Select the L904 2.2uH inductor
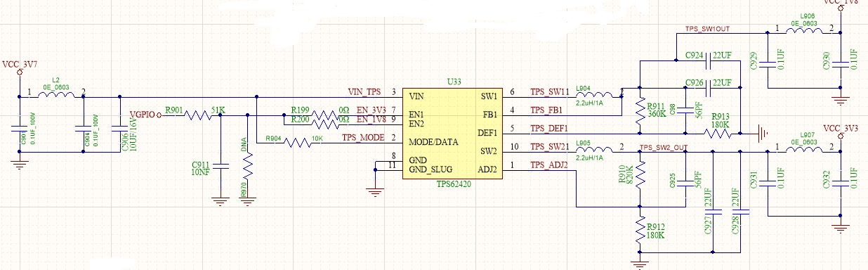868x270 pixels. pyautogui.click(x=593, y=93)
